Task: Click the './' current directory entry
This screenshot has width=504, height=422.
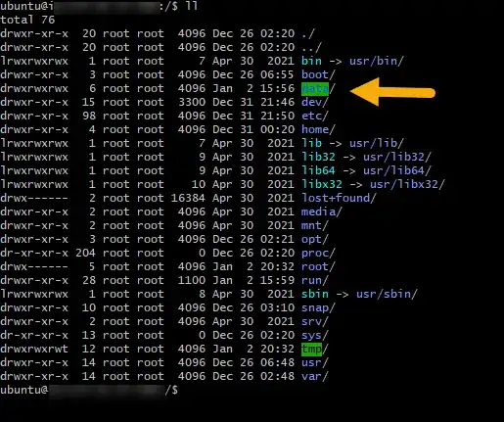Action: pyautogui.click(x=308, y=33)
